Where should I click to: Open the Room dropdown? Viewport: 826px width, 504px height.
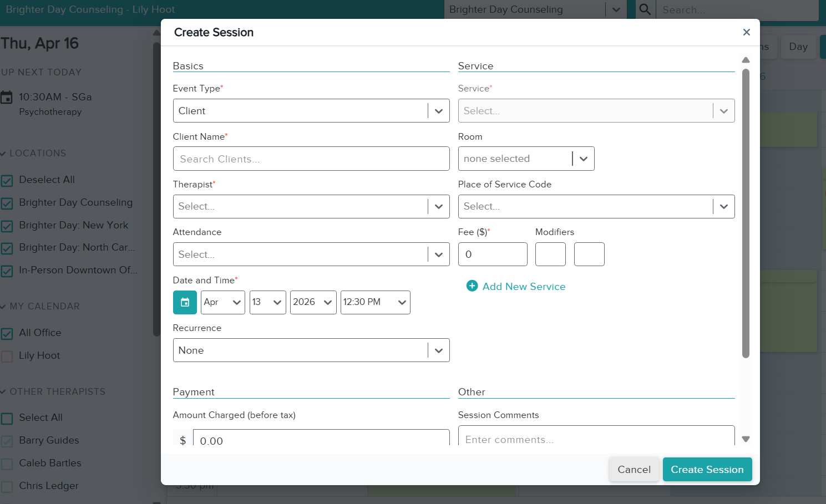coord(526,159)
